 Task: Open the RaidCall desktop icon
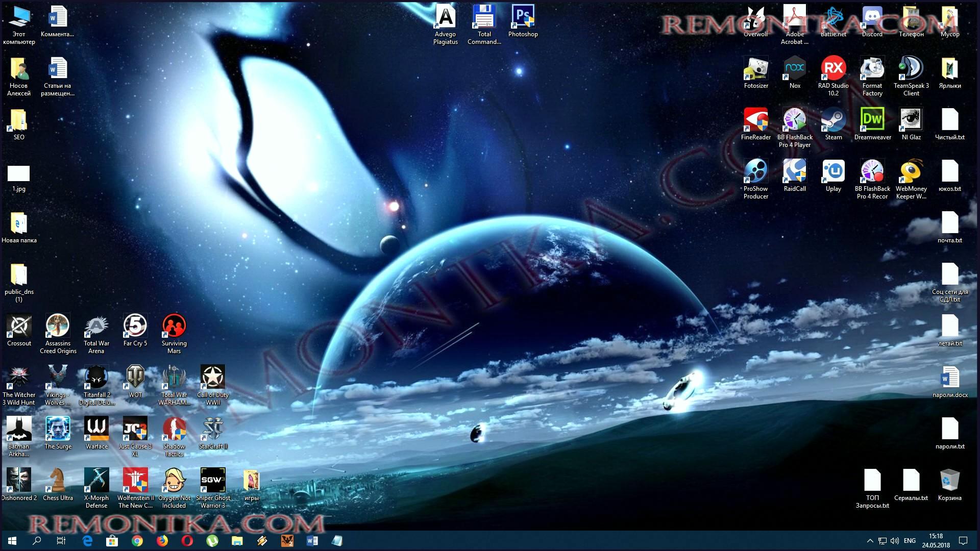795,176
